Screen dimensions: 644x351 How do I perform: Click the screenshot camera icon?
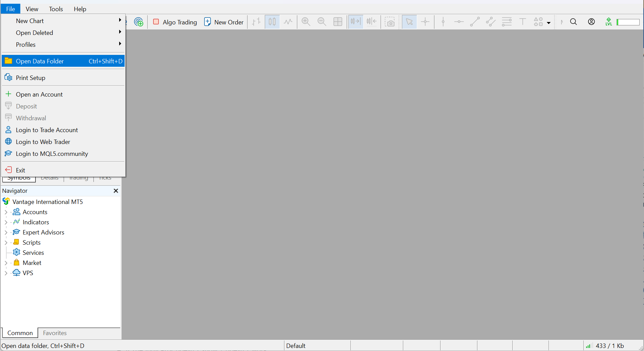[390, 22]
